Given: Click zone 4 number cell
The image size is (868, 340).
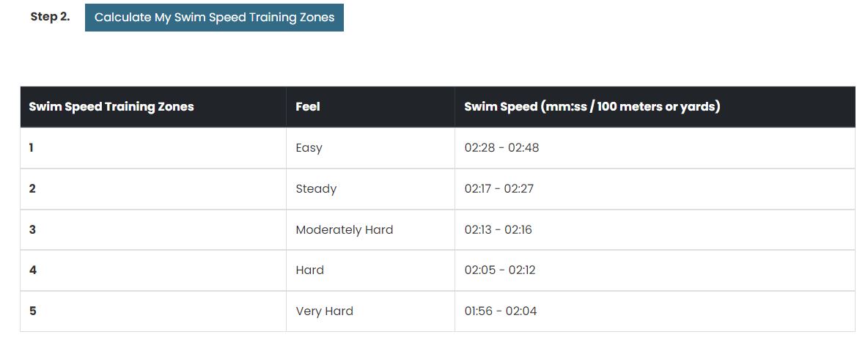Looking at the screenshot, I should point(32,270).
